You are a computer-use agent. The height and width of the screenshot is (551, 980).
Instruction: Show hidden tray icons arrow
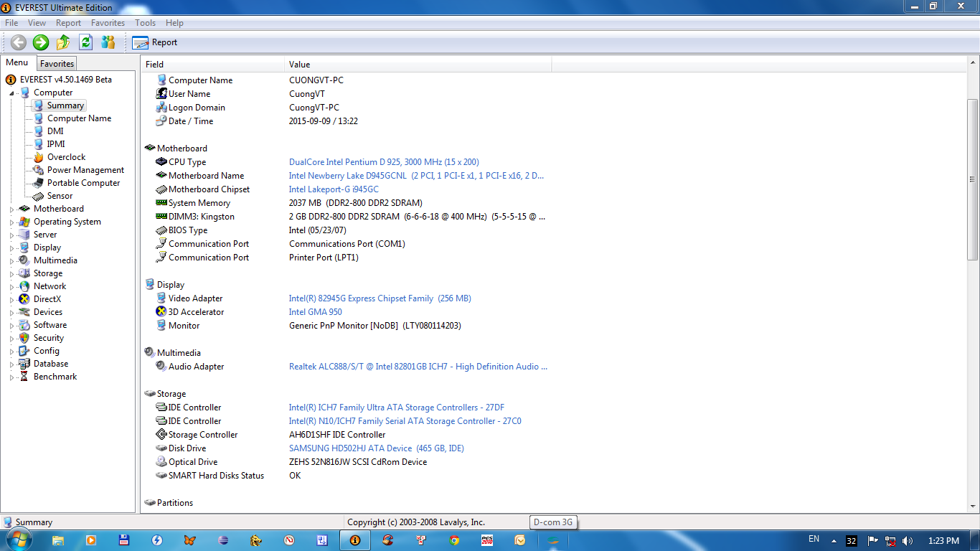coord(834,541)
